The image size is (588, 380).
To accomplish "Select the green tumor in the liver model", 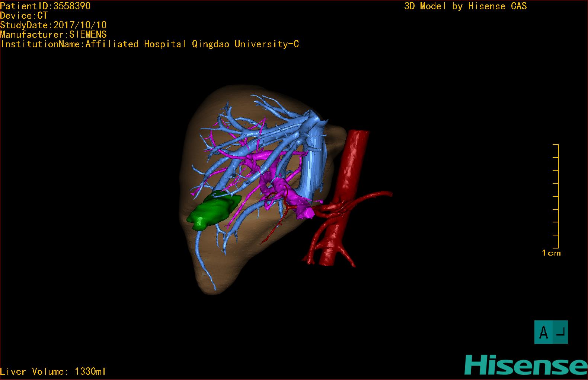I will pyautogui.click(x=213, y=211).
